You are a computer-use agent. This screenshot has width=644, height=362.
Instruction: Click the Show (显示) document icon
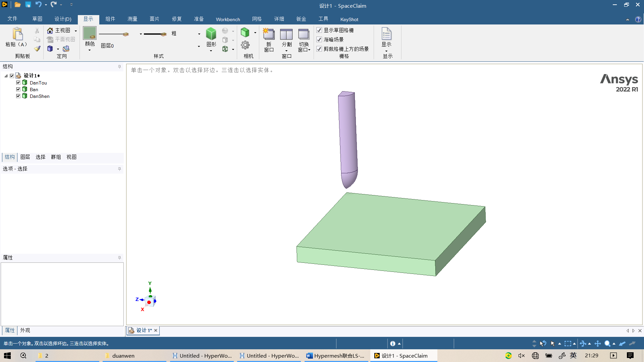click(386, 34)
